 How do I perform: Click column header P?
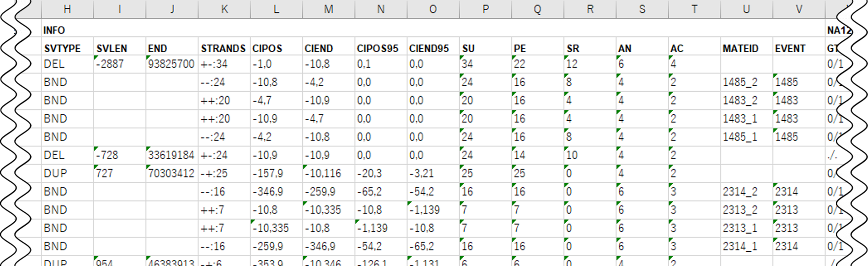485,9
